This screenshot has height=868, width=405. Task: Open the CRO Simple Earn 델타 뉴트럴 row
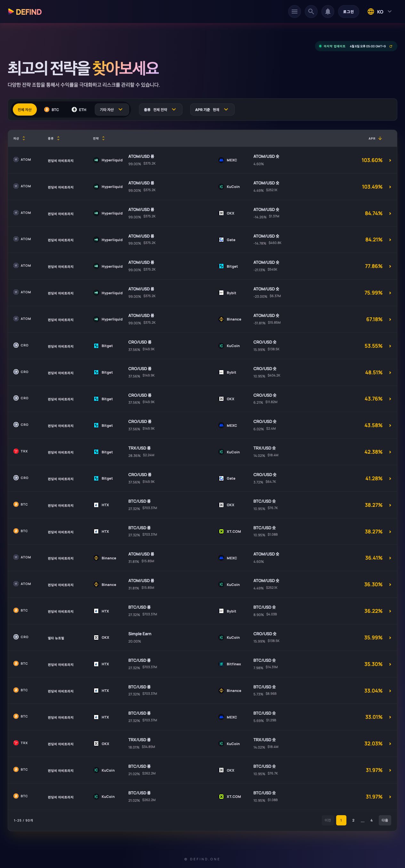[202, 637]
